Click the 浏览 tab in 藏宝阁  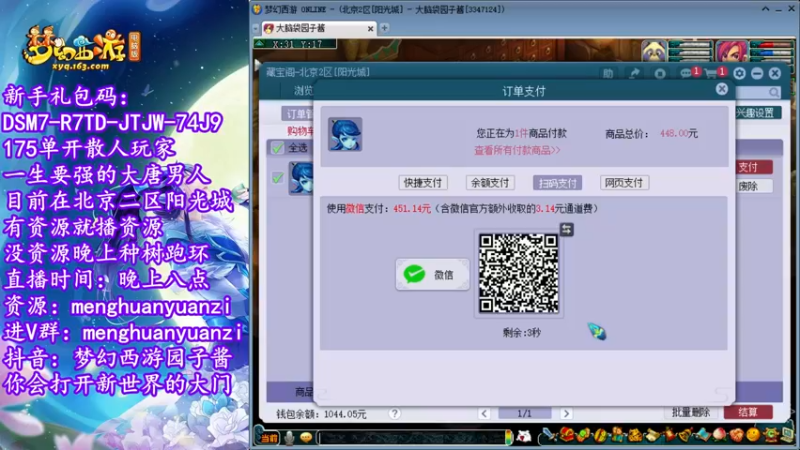tap(304, 91)
